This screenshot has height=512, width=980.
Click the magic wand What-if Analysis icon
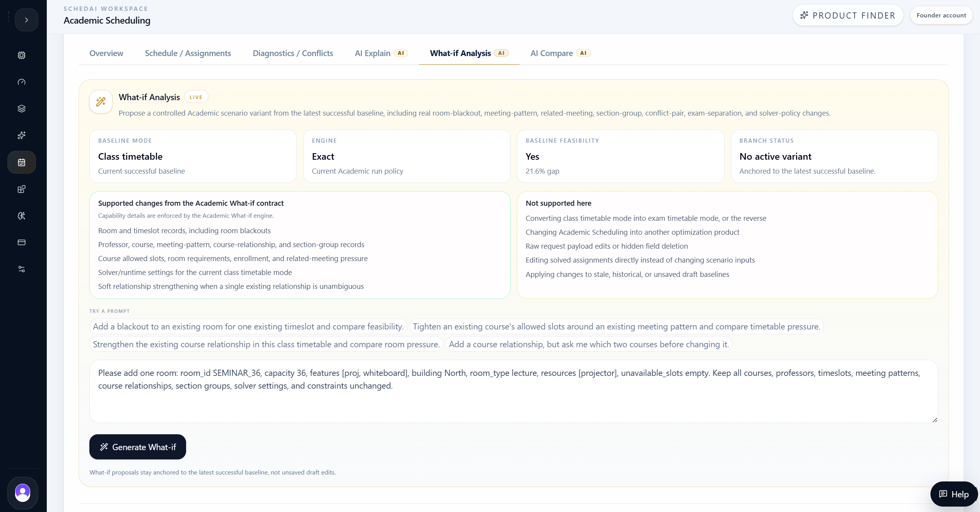pos(101,102)
